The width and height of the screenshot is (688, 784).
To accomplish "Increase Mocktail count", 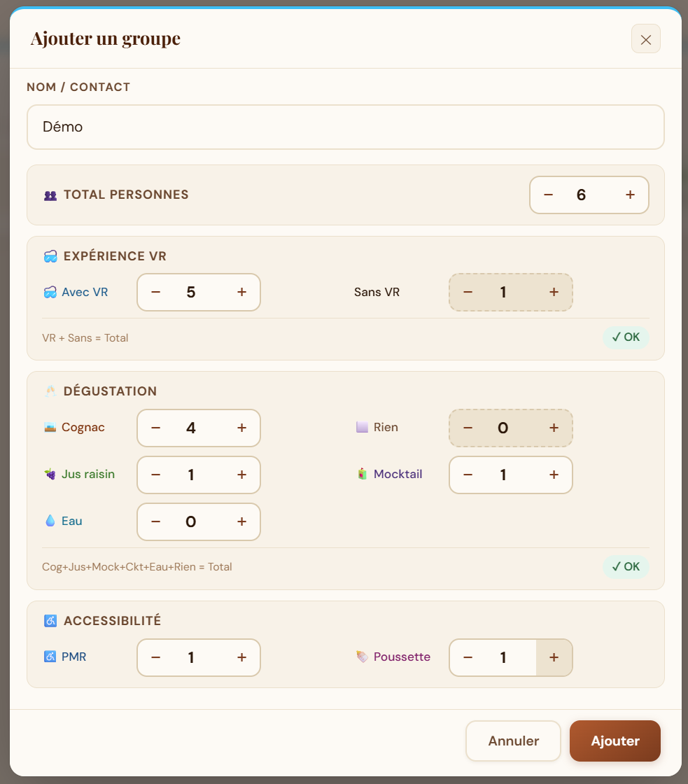I will pyautogui.click(x=554, y=475).
